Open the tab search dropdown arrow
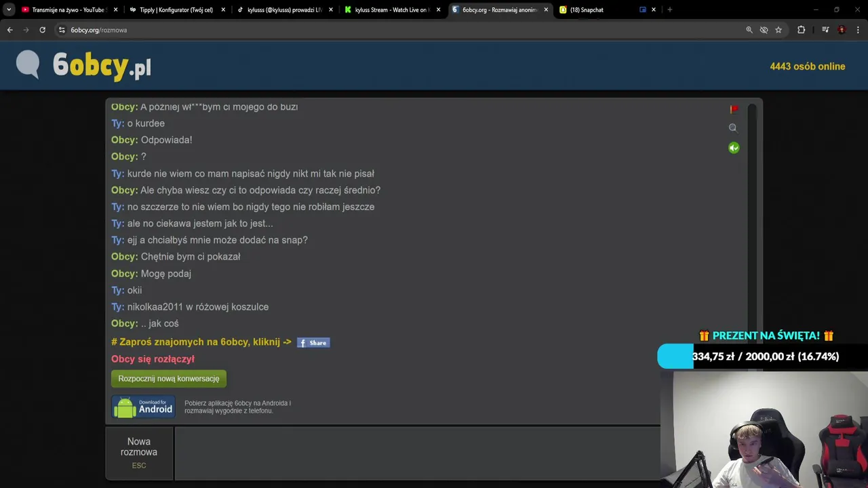The width and height of the screenshot is (868, 488). point(9,9)
